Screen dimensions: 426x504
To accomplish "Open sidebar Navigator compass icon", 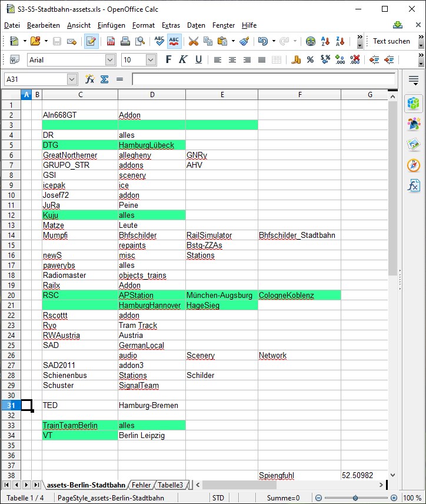I will tap(414, 165).
